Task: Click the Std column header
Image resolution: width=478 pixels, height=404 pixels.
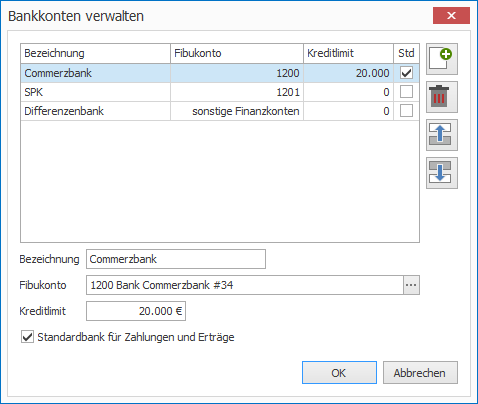Action: click(x=406, y=53)
